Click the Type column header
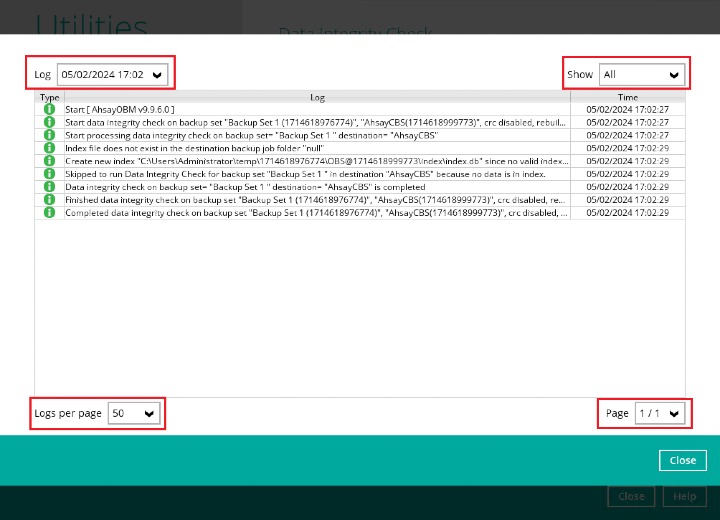Viewport: 720px width, 520px height. pos(49,97)
